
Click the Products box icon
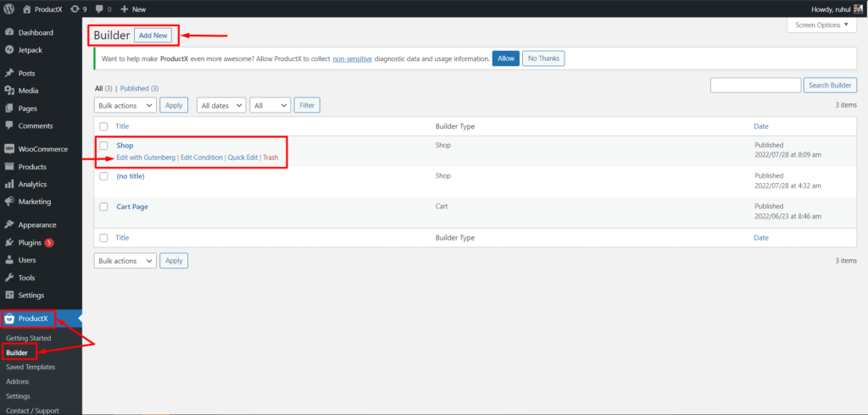[8, 167]
